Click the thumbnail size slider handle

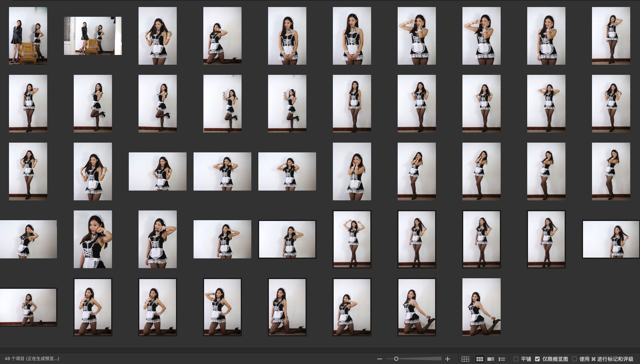(x=396, y=359)
